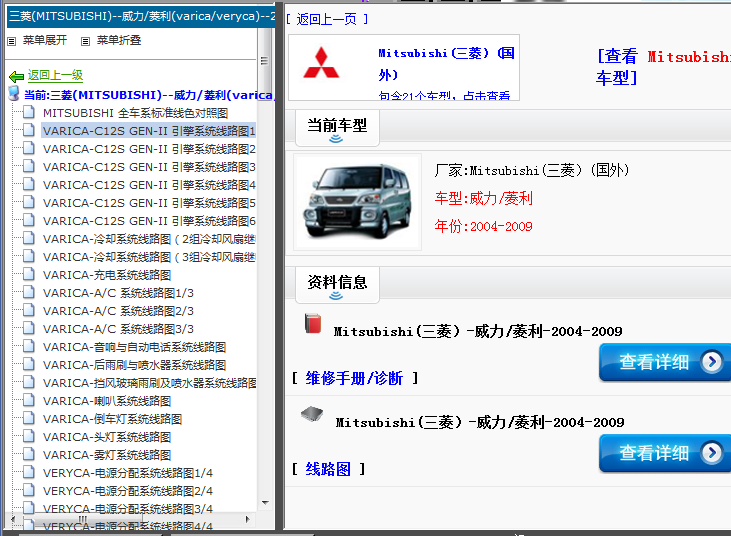This screenshot has height=536, width=731.
Task: Open VARICA-C12S GEN-II 引擎系统线路图2
Action: click(x=149, y=149)
